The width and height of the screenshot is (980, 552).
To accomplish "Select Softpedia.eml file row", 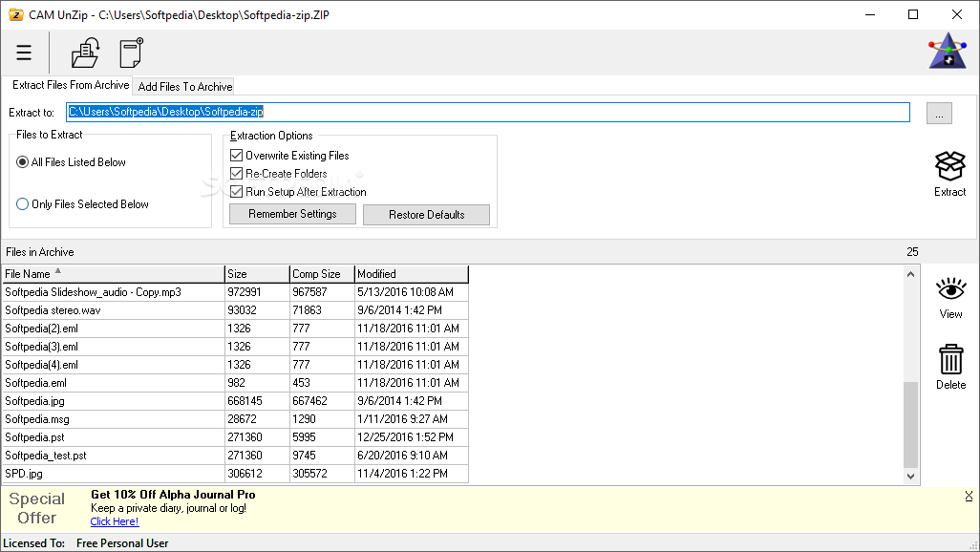I will click(236, 383).
